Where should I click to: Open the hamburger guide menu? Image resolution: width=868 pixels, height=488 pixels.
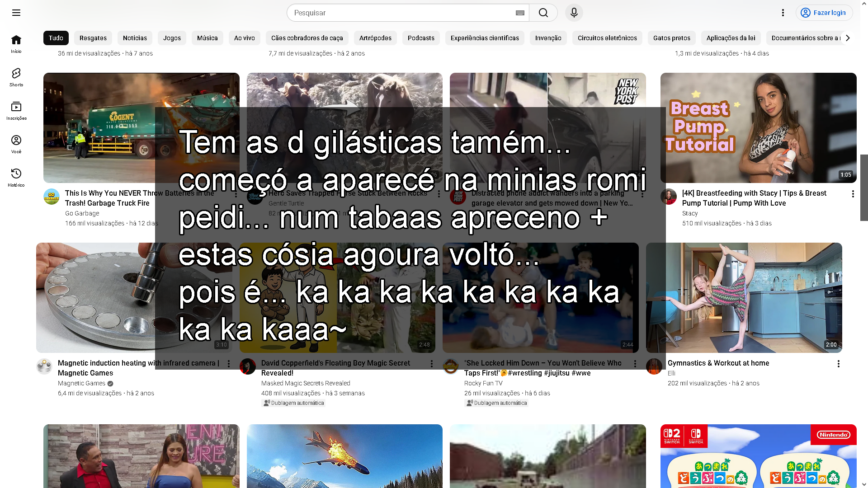[16, 13]
